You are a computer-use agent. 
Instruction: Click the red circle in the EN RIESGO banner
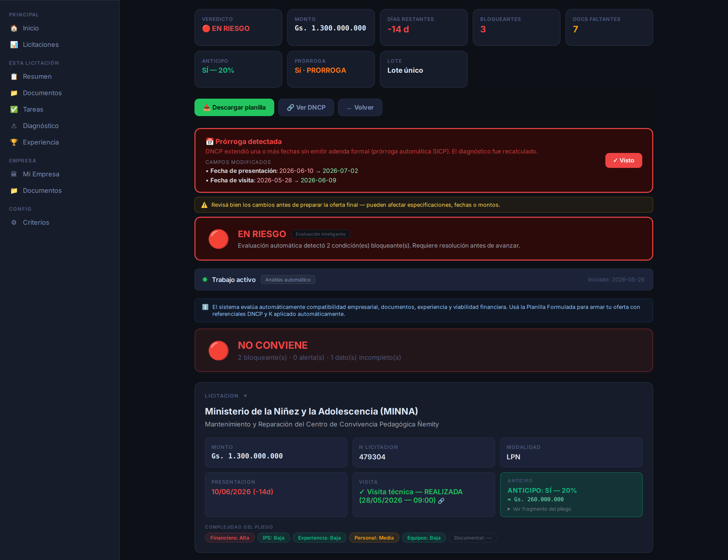point(218,239)
